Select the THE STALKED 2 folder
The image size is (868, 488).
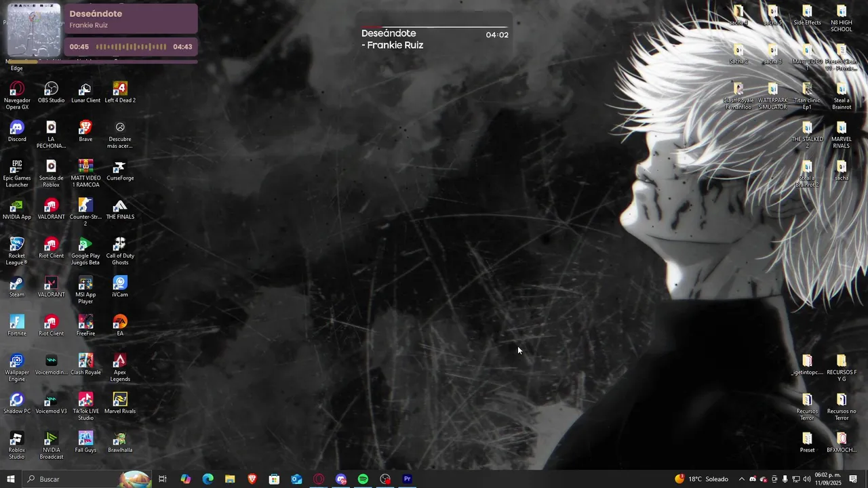tap(807, 135)
